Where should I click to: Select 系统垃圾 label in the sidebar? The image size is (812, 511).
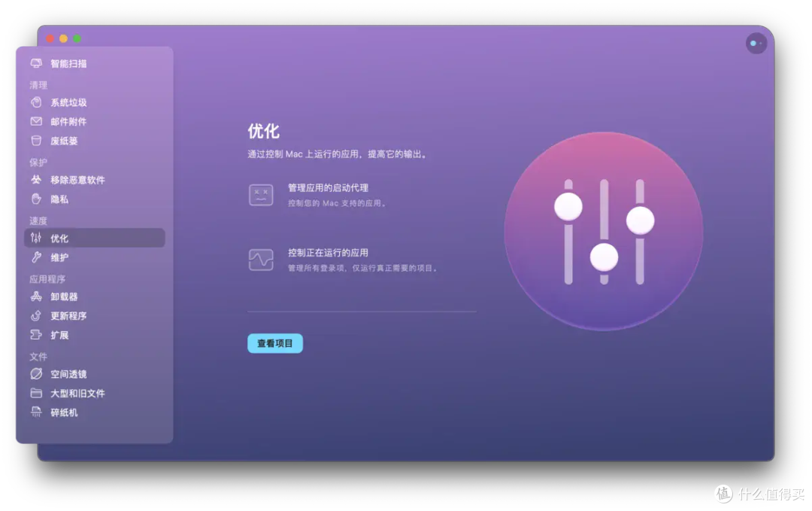point(68,102)
